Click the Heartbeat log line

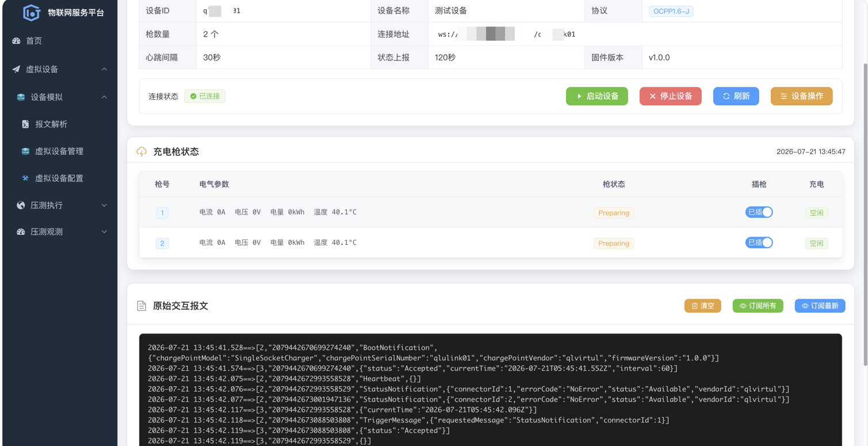click(x=284, y=379)
